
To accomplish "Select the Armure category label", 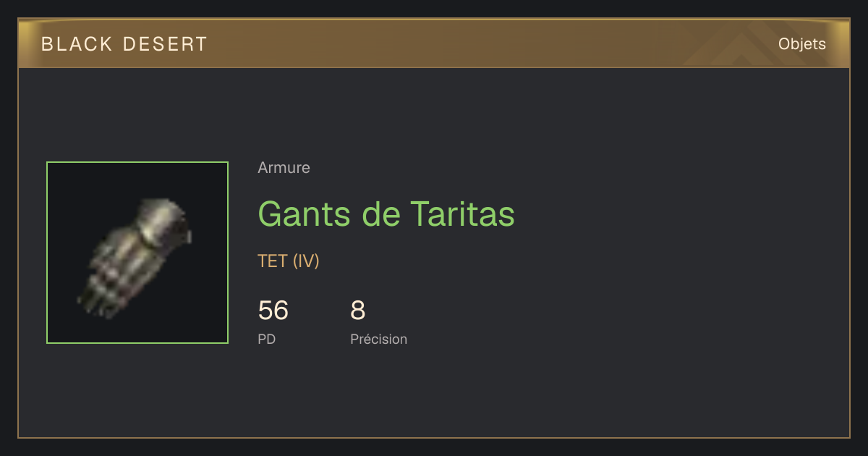I will tap(284, 168).
